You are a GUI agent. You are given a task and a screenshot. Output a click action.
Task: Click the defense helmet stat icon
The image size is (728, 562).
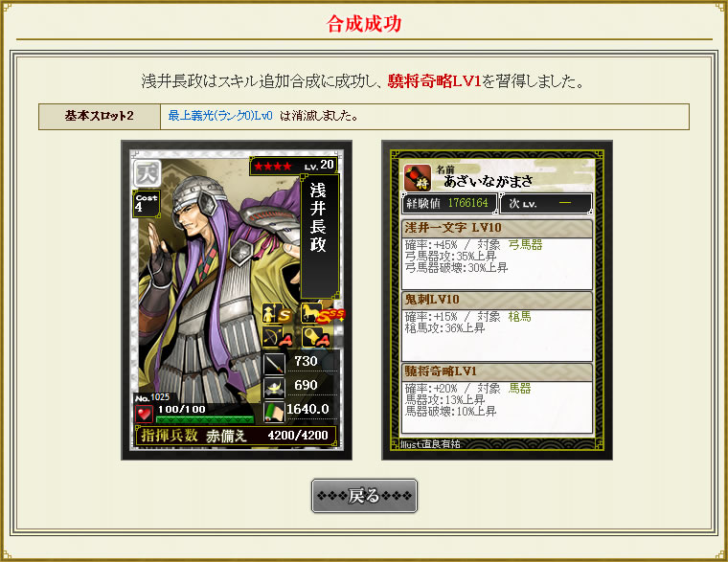pos(274,388)
